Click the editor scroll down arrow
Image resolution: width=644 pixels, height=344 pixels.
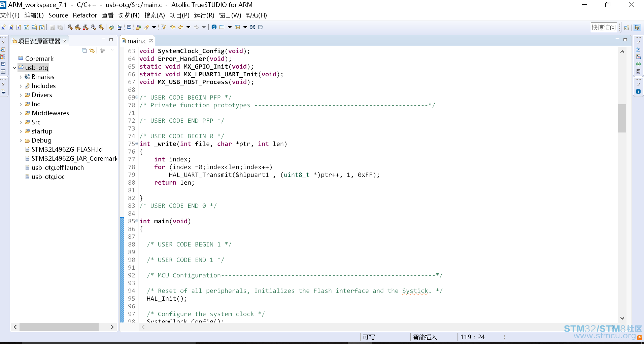pyautogui.click(x=622, y=318)
